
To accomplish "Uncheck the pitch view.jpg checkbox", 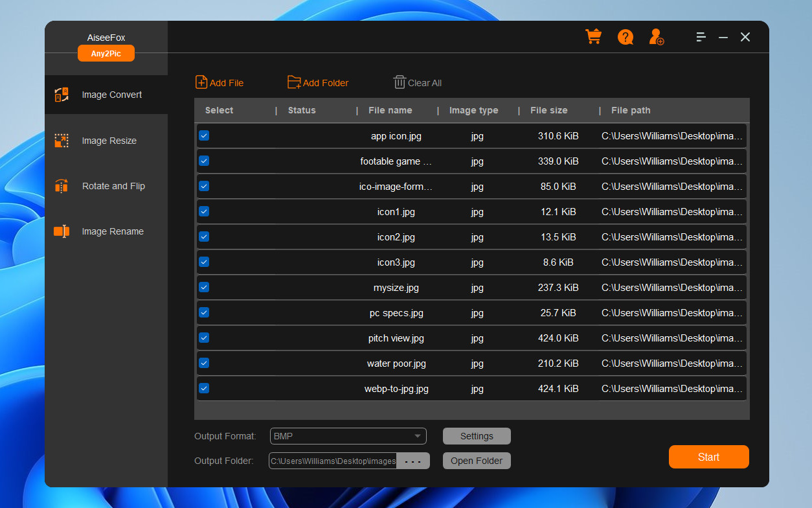I will coord(204,338).
